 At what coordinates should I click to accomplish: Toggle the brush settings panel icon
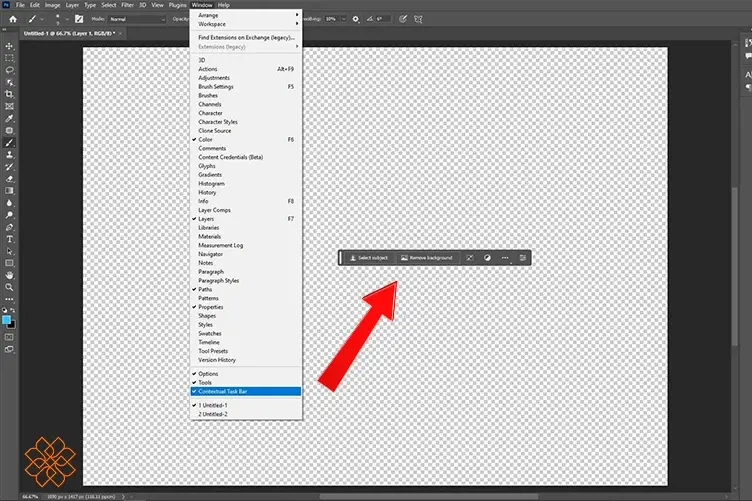tap(79, 19)
